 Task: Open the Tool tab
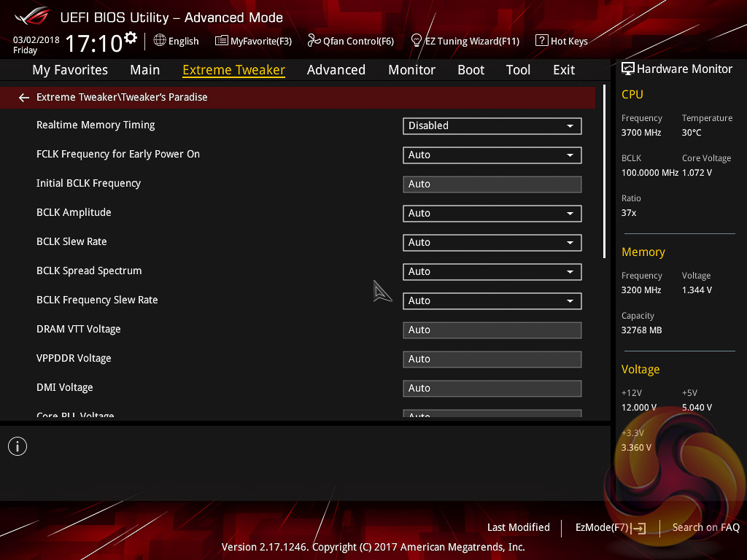tap(519, 70)
